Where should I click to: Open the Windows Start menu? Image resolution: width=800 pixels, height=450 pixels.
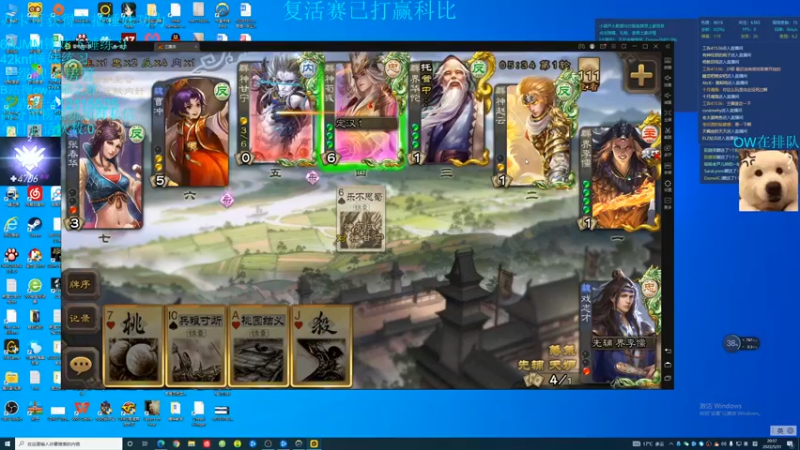click(x=7, y=444)
